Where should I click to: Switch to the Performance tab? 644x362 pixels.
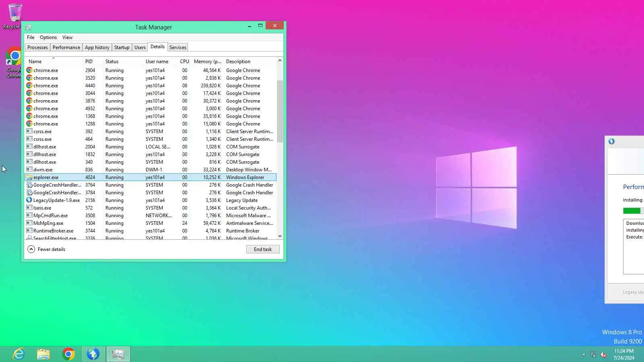click(66, 47)
